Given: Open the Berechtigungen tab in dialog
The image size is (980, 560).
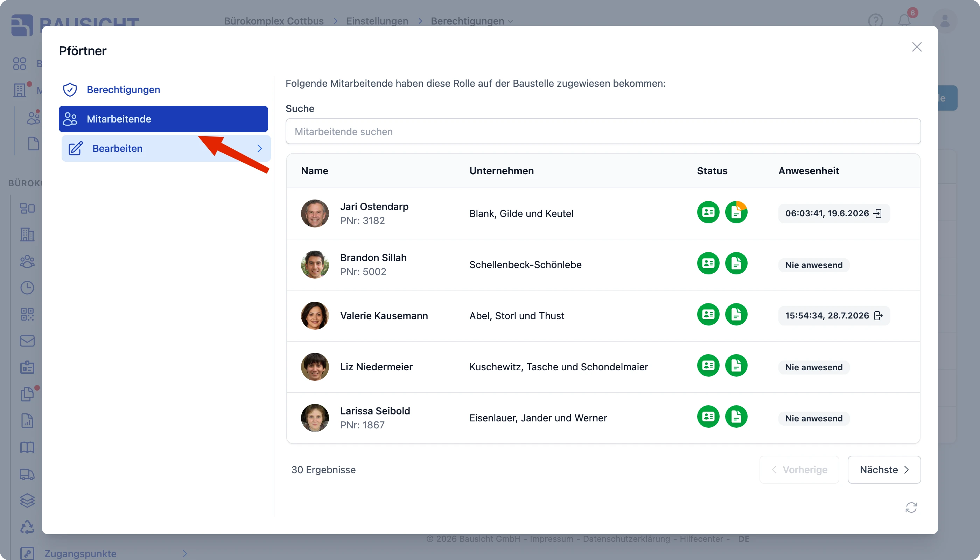Looking at the screenshot, I should click(x=163, y=90).
